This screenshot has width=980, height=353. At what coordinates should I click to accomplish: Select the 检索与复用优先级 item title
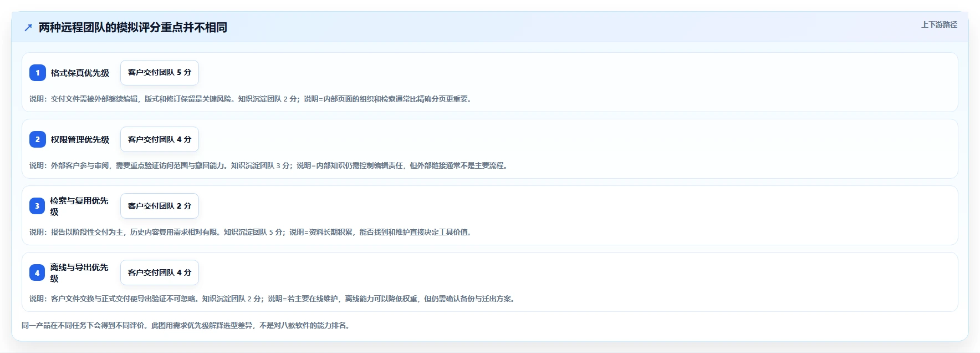[x=79, y=206]
